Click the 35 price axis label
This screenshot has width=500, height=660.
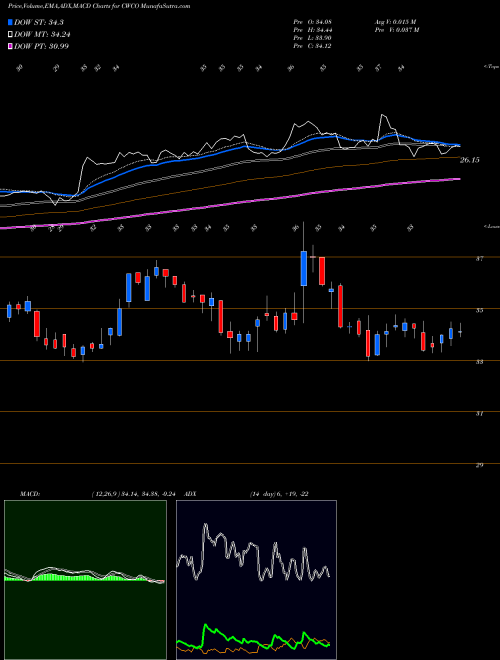coord(479,310)
